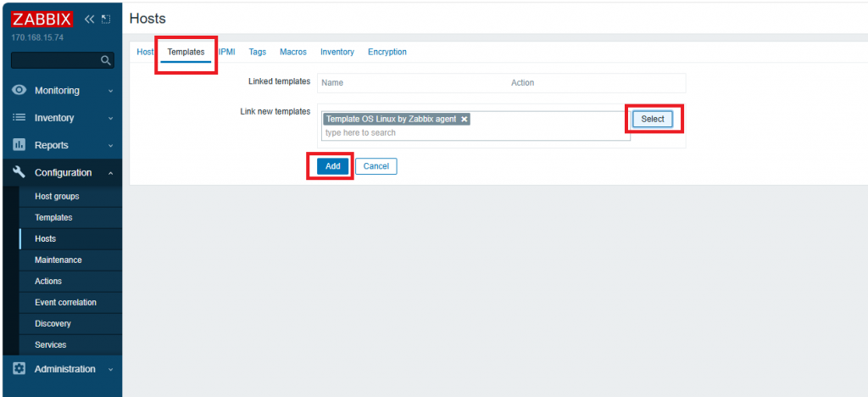The width and height of the screenshot is (868, 397).
Task: Click the Zabbix logo
Action: click(42, 20)
